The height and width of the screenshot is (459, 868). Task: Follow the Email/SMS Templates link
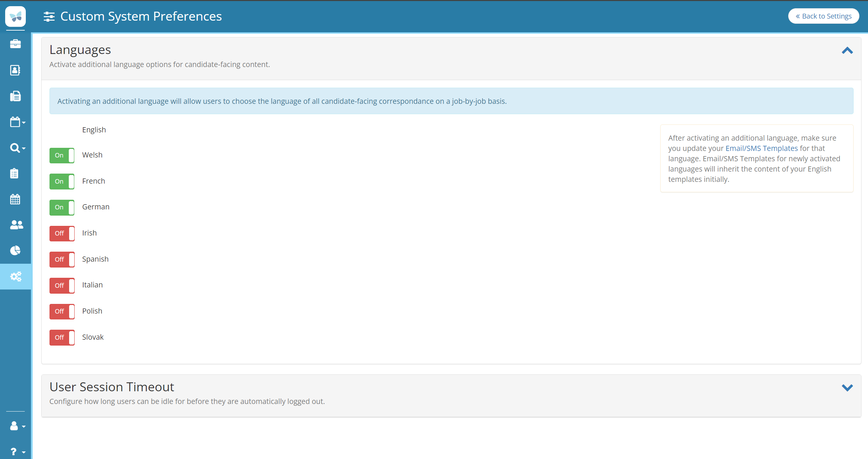pos(761,148)
